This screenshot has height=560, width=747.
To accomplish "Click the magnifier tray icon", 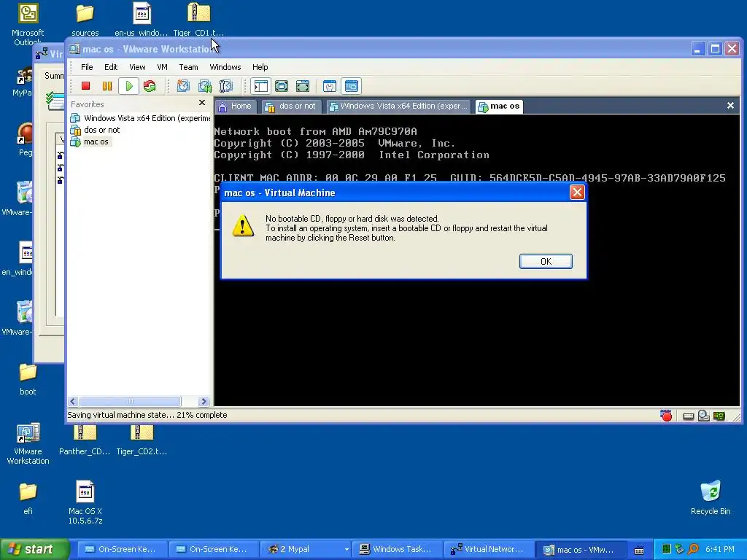I will tap(693, 550).
